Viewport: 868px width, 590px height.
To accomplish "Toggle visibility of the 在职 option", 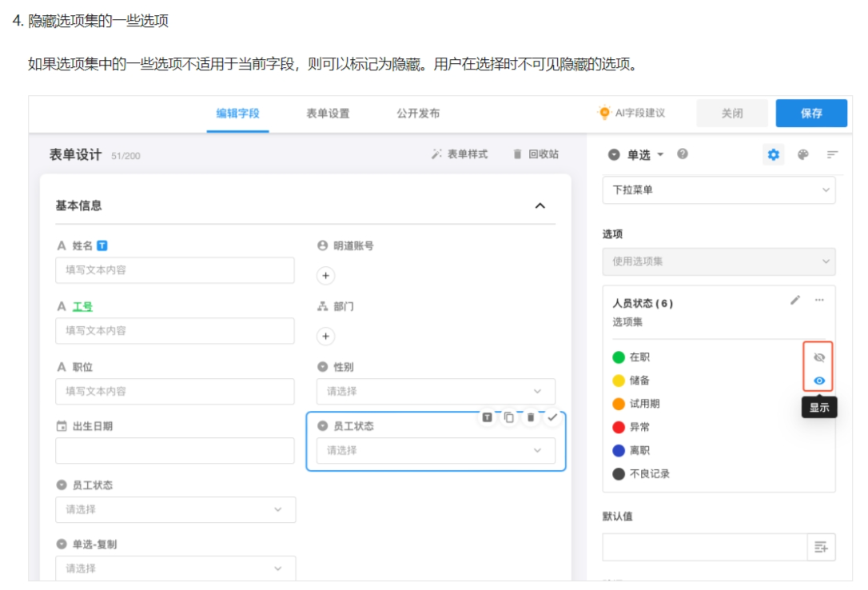I will [x=818, y=357].
